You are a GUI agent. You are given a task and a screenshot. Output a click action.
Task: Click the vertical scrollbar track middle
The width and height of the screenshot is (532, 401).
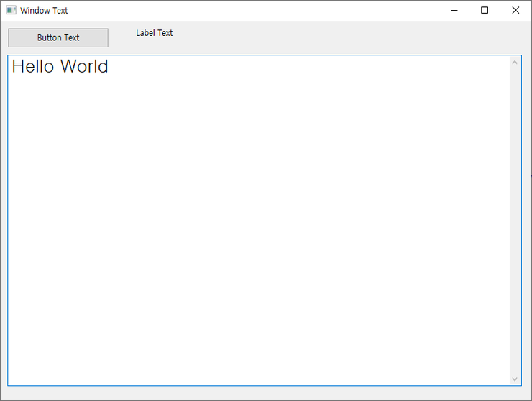tap(514, 221)
